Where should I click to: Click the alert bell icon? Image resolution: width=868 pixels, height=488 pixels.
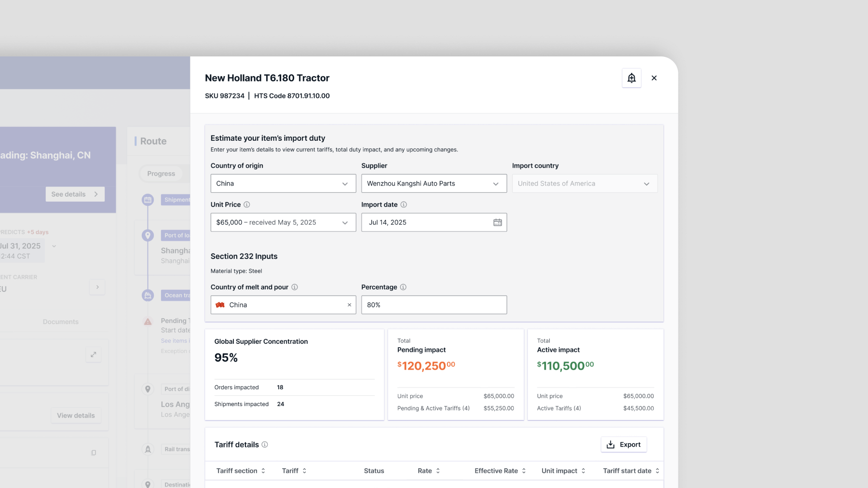pos(631,78)
